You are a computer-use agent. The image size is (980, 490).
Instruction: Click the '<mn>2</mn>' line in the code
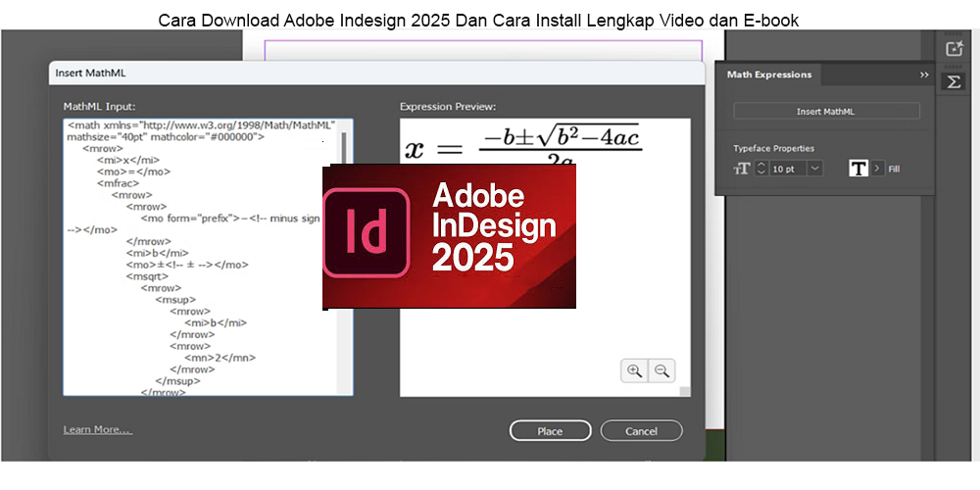220,358
